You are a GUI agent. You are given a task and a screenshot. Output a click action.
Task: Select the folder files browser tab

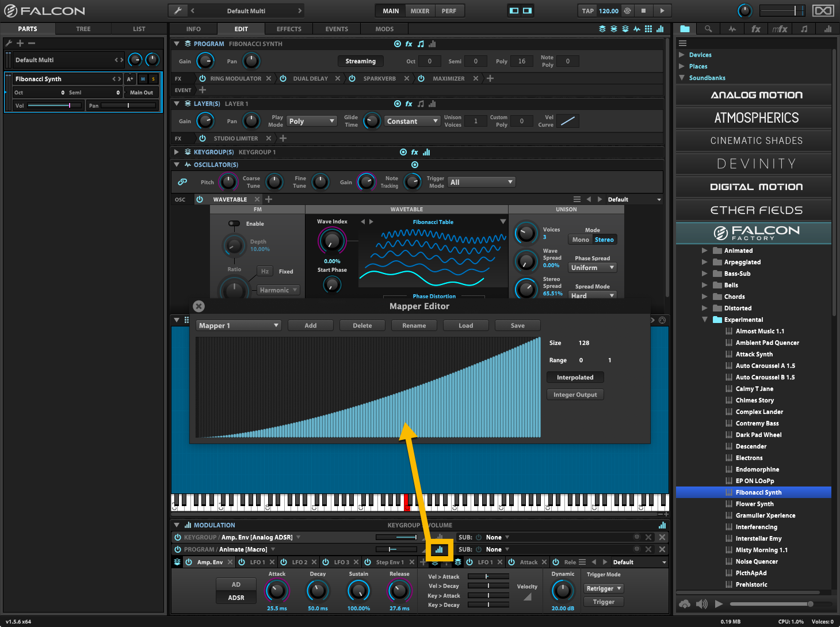(x=685, y=29)
